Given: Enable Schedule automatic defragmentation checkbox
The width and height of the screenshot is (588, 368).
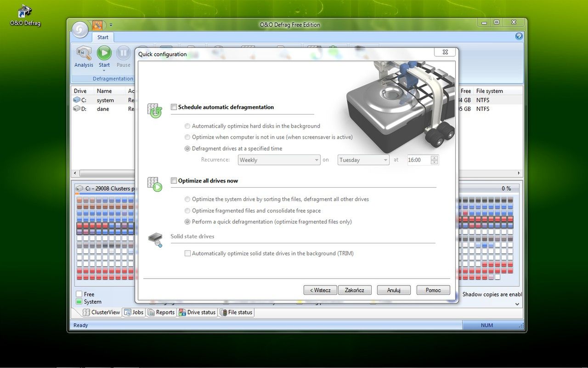Looking at the screenshot, I should [174, 107].
